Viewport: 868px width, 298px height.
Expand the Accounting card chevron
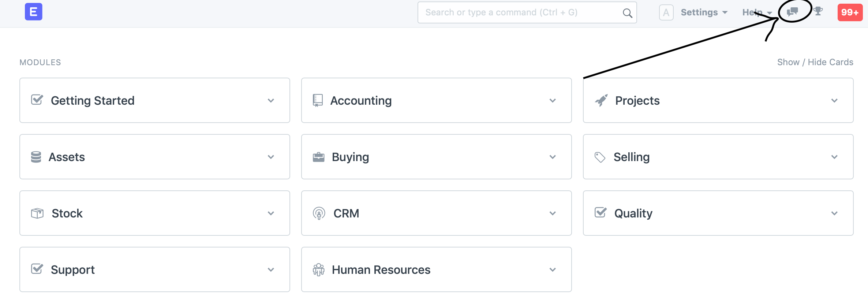(553, 101)
